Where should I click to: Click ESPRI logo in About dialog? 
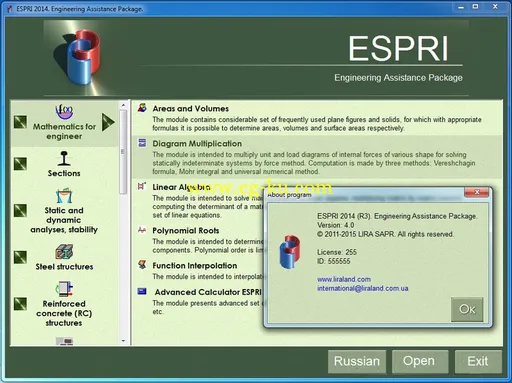(290, 252)
